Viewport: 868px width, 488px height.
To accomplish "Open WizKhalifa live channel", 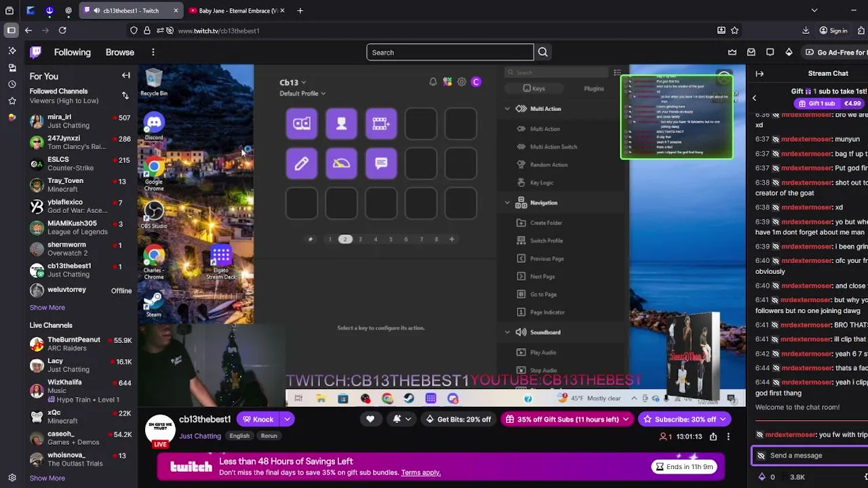I will coord(80,390).
